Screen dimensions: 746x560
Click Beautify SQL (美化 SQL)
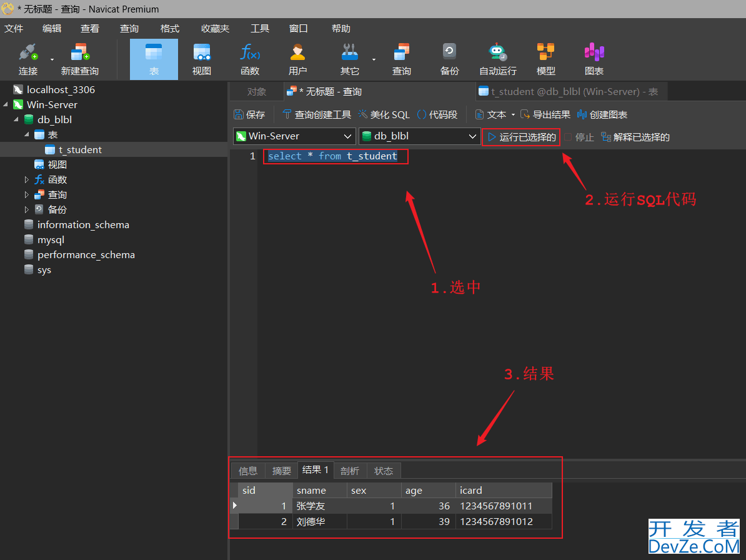384,114
